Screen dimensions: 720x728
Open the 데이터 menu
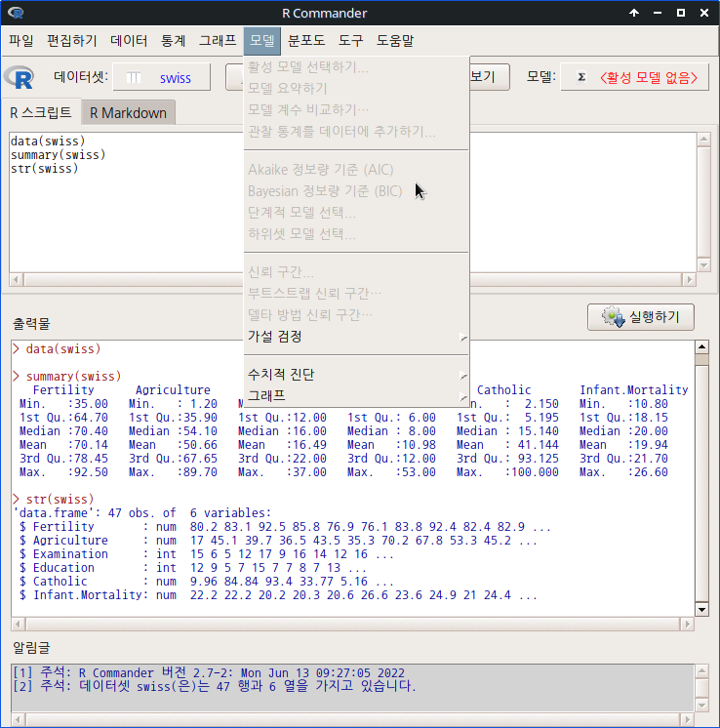[129, 41]
